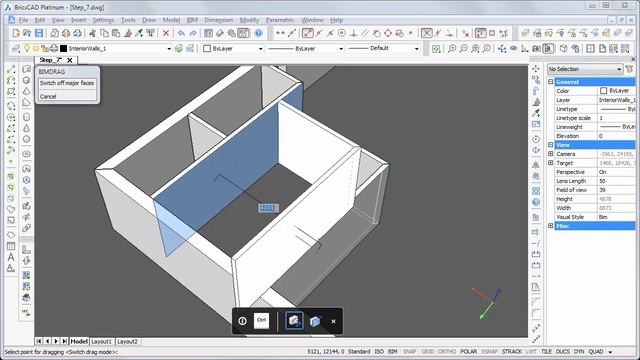Open the InteriorWalls_1 layer dropdown
Screen dimensions: 640x360
tap(169, 49)
